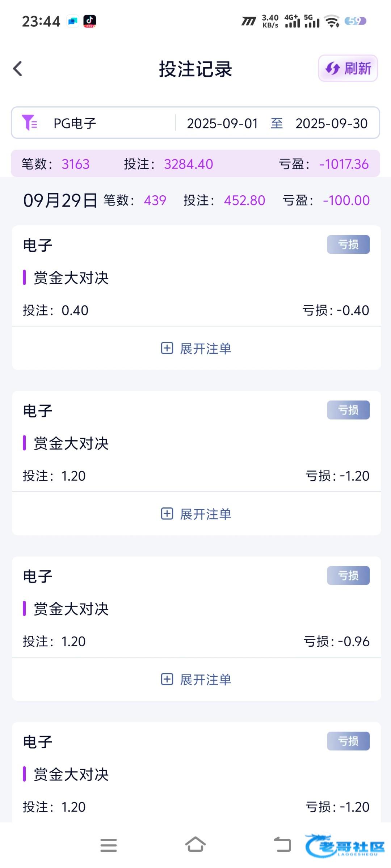Viewport: 391px width, 868px height.
Task: Tap plus icon in third bet card
Action: pos(167,679)
